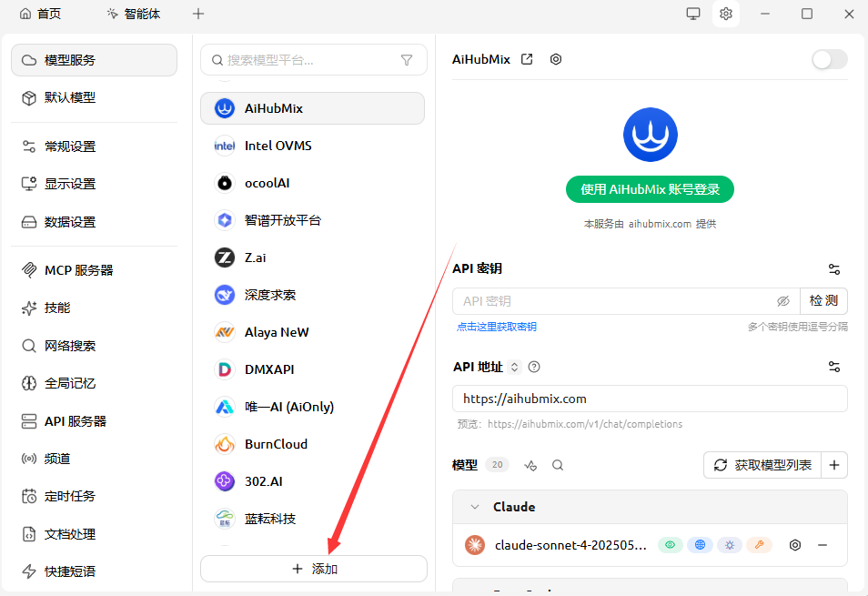
Task: Open 显示设置 display settings
Action: (94, 184)
